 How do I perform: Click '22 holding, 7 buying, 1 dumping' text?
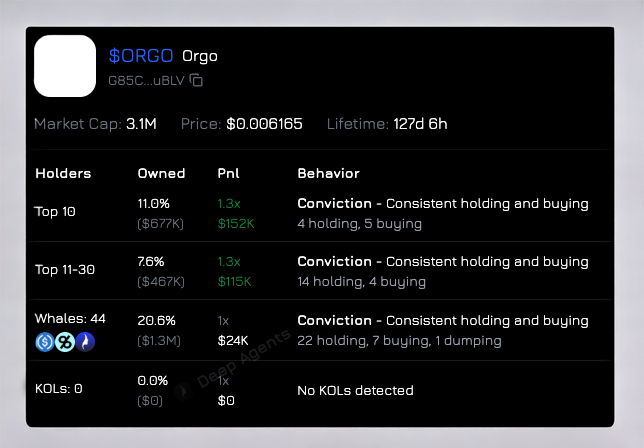(x=399, y=341)
